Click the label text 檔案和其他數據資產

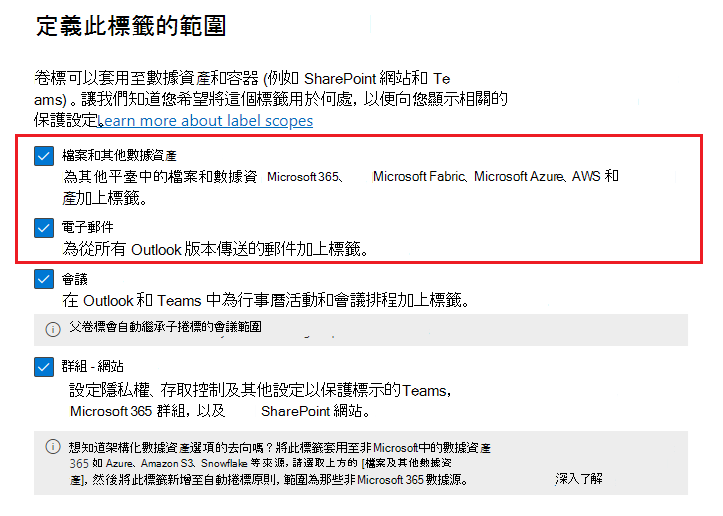pyautogui.click(x=119, y=155)
